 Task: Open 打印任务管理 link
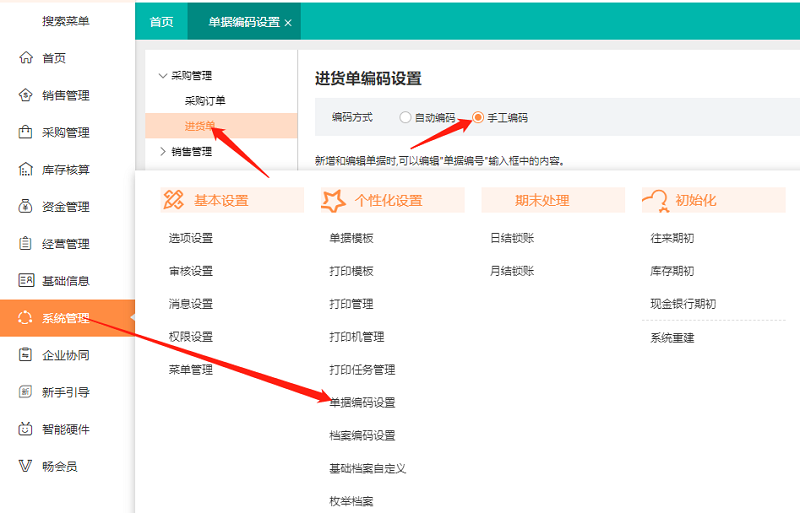tap(362, 370)
